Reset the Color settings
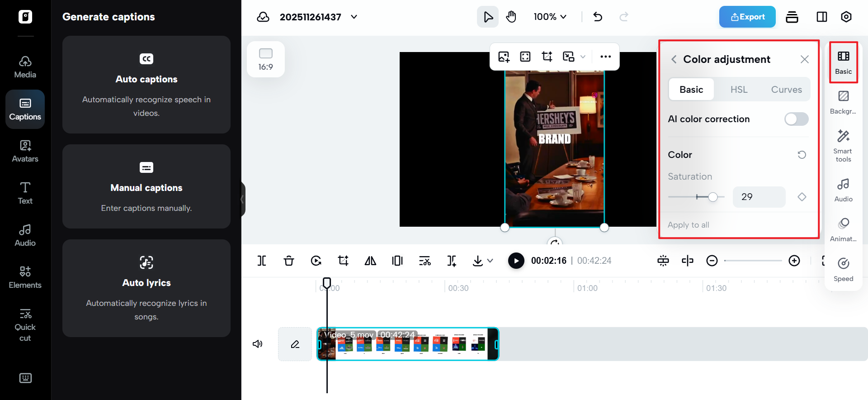Image resolution: width=868 pixels, height=400 pixels. [x=802, y=155]
